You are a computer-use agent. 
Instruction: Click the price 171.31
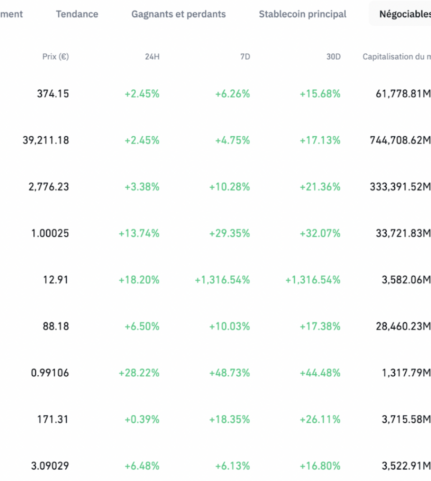point(53,419)
